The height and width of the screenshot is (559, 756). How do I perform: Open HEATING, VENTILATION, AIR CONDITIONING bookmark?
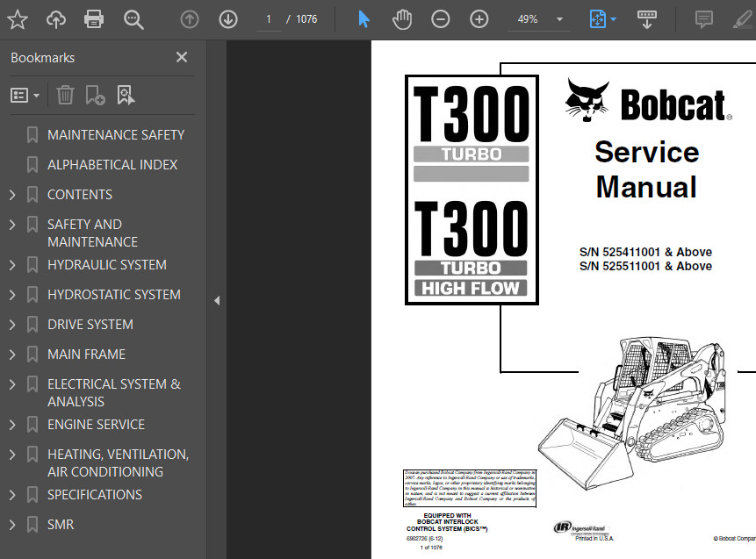tap(119, 463)
